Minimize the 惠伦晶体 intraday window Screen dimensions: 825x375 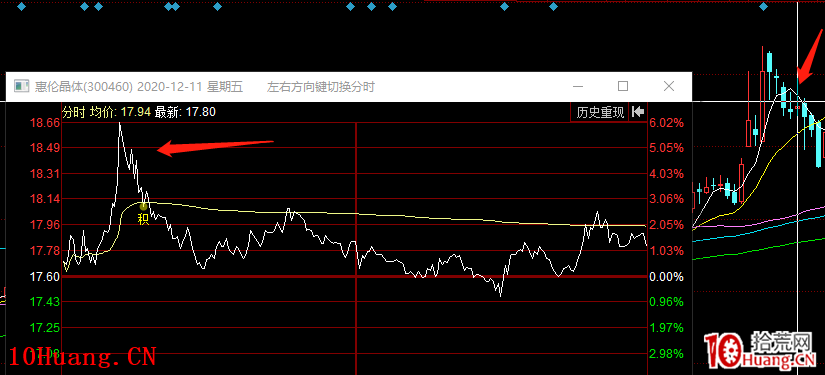[x=578, y=86]
